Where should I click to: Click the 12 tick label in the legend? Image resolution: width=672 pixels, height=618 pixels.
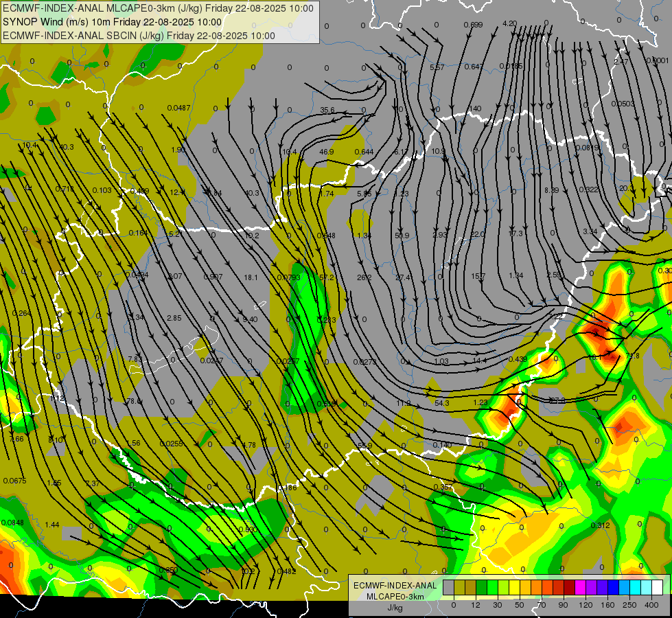[475, 605]
